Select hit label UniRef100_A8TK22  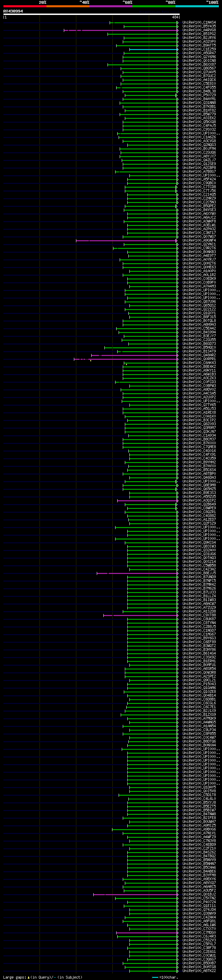[x=199, y=971]
